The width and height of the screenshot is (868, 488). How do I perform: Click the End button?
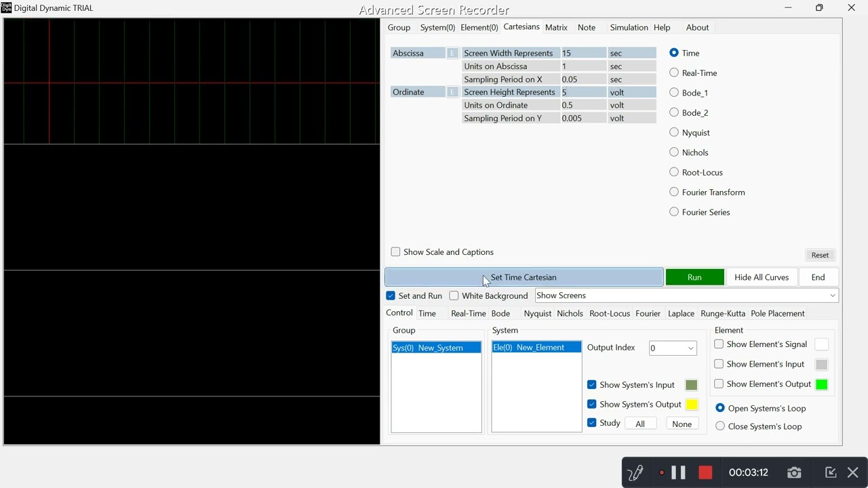(818, 277)
